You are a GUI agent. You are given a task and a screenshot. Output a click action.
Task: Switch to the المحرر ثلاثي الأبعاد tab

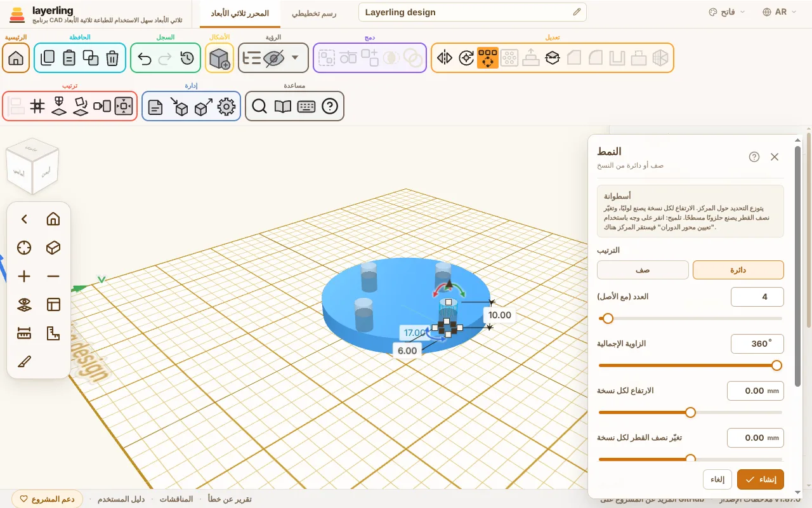(x=240, y=13)
